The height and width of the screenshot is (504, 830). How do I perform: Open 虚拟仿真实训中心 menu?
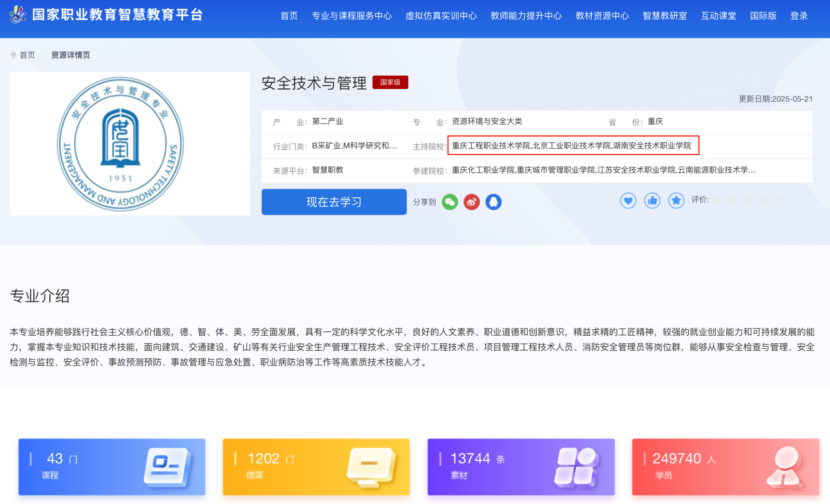coord(441,16)
